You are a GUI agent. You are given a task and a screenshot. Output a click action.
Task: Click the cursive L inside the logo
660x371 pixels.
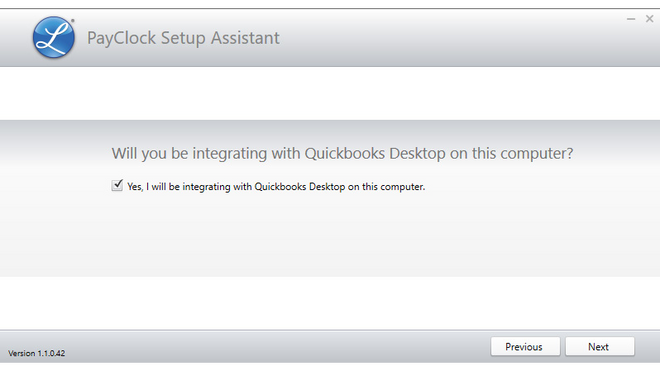point(53,38)
